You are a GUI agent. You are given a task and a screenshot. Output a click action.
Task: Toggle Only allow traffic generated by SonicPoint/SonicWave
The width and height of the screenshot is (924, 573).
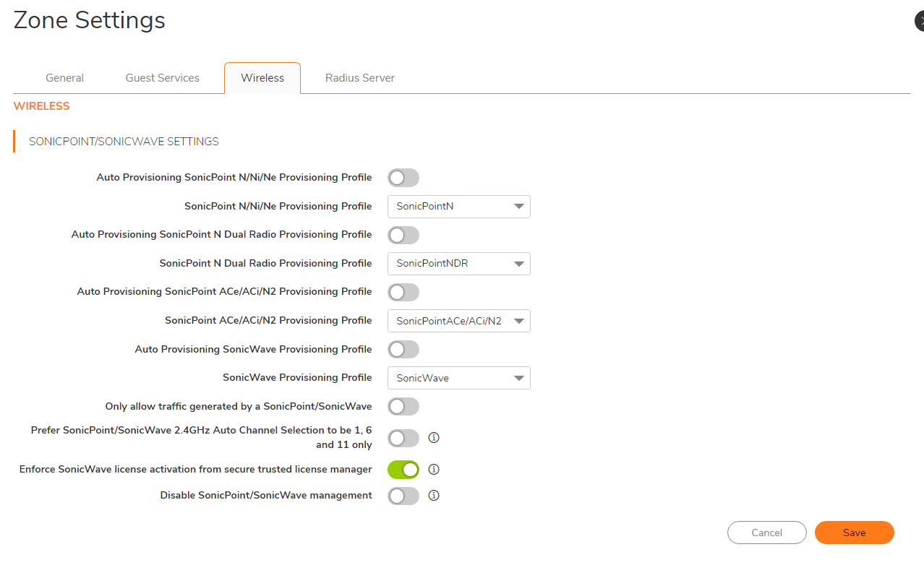(x=403, y=407)
